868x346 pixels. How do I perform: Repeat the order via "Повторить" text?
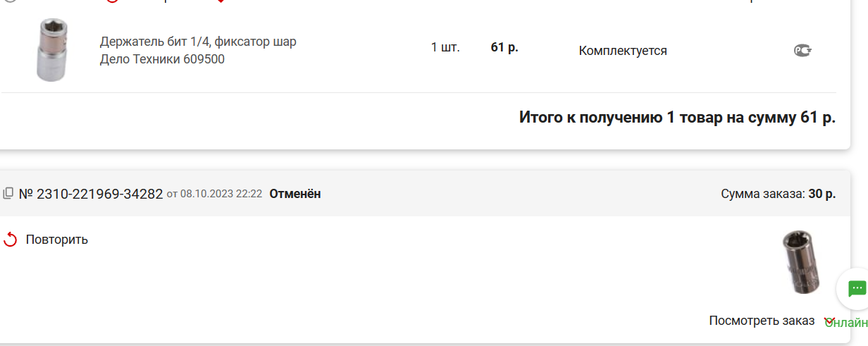[x=57, y=240]
